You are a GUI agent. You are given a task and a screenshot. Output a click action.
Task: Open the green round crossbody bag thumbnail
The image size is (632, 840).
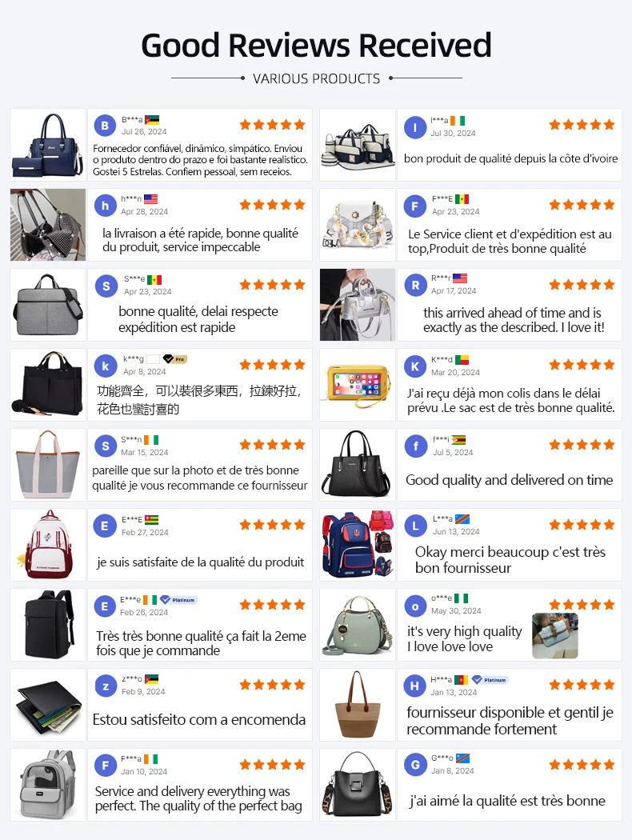click(358, 625)
